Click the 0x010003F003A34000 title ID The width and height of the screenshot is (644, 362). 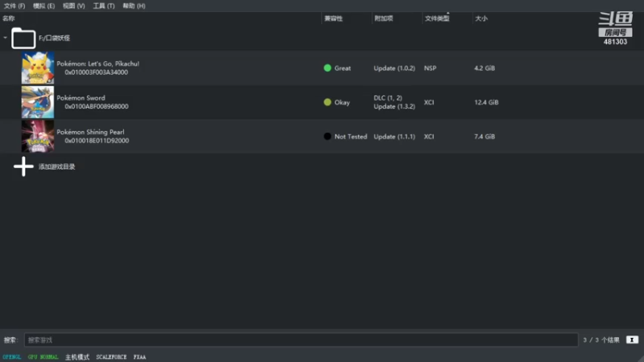click(96, 72)
